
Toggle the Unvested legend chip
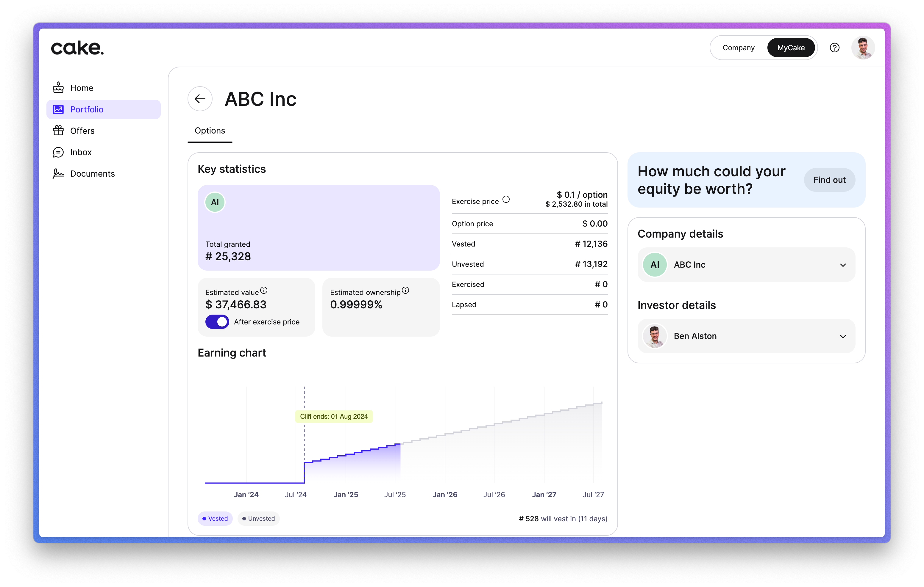coord(258,518)
